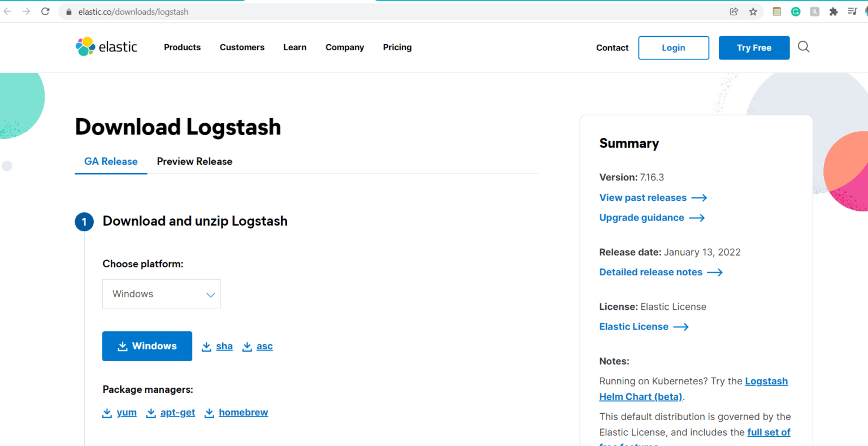This screenshot has height=446, width=868.
Task: Click the blue Windows download button
Action: click(147, 346)
